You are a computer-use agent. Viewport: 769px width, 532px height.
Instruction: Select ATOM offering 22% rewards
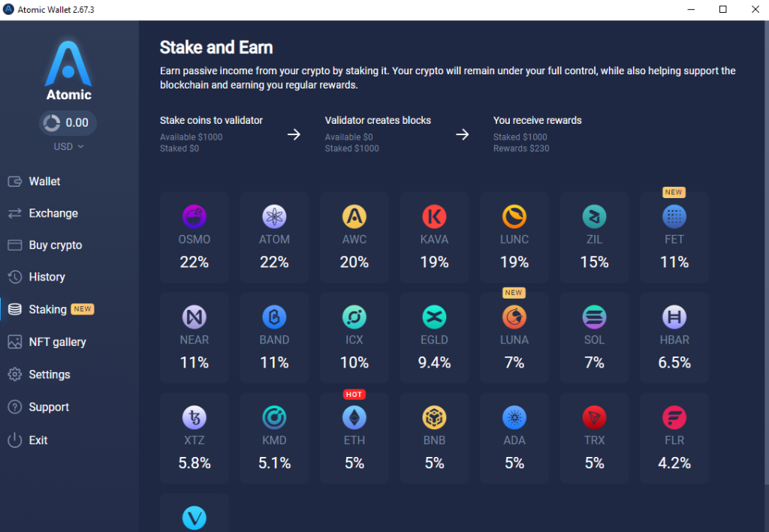pos(274,237)
